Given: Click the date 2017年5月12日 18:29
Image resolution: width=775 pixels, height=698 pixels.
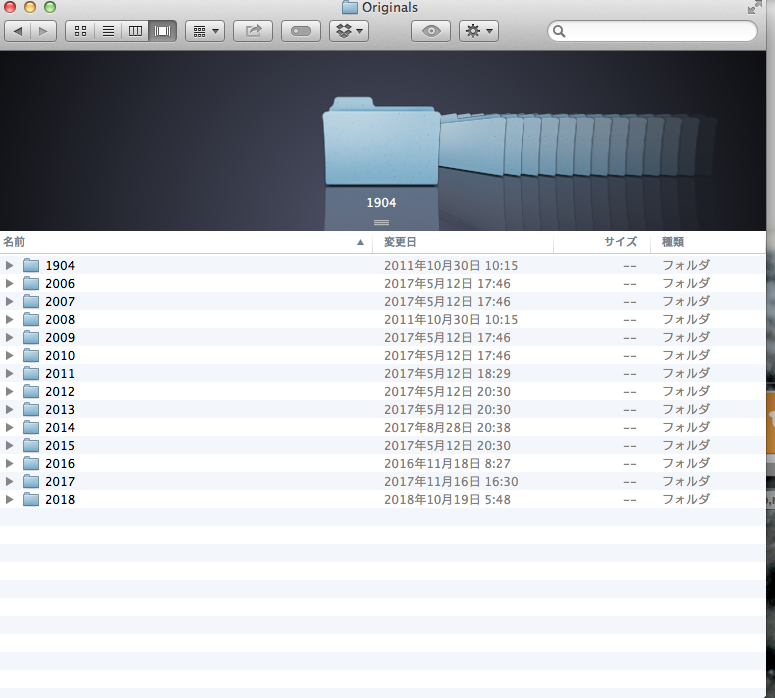Looking at the screenshot, I should click(447, 374).
